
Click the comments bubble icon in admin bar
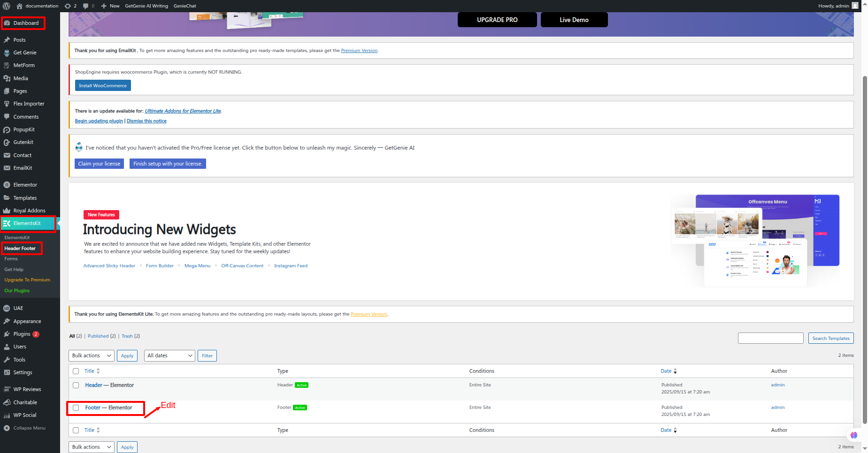(x=86, y=6)
